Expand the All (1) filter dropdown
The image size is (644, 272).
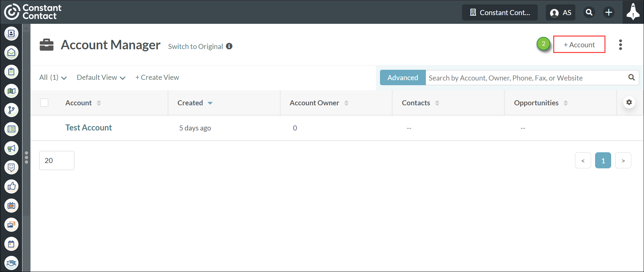[x=53, y=77]
